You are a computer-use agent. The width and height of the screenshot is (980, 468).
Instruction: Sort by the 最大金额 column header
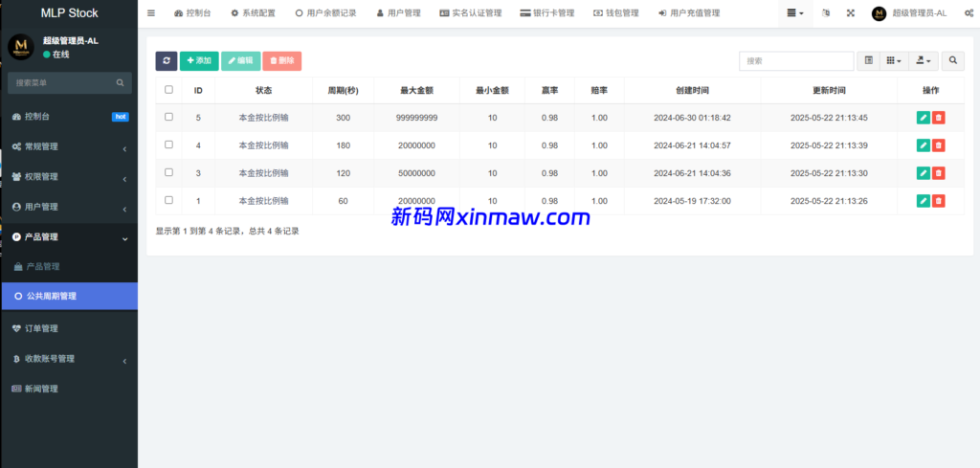(x=417, y=91)
